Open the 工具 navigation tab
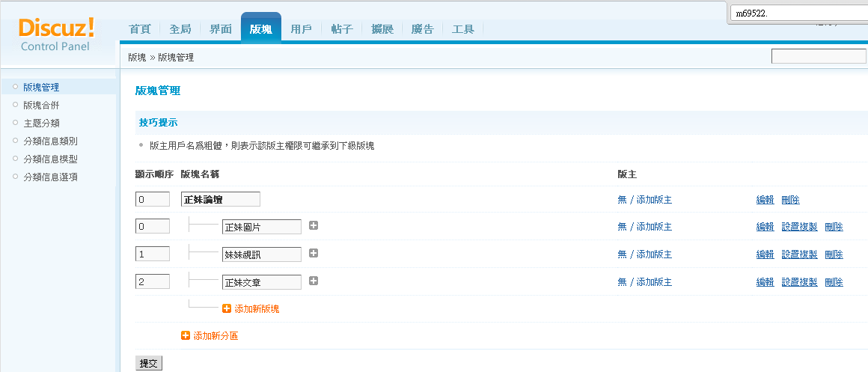Viewport: 868px width, 372px height. [463, 29]
